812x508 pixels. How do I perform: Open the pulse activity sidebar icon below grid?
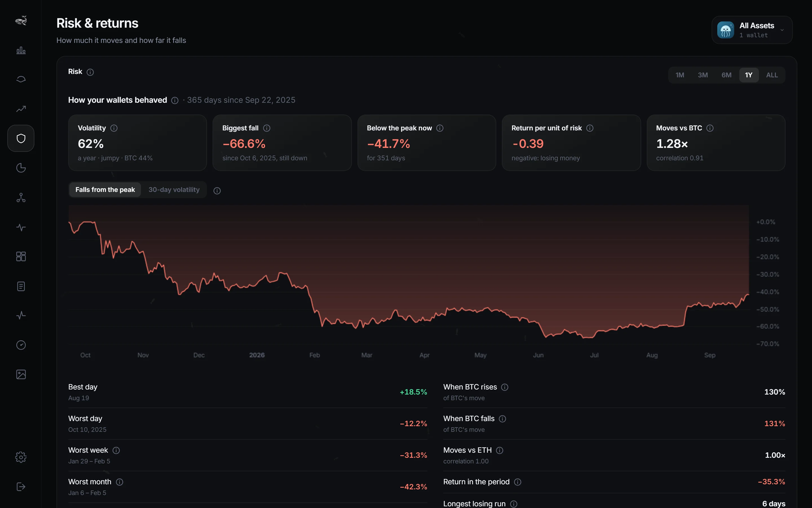pyautogui.click(x=21, y=316)
